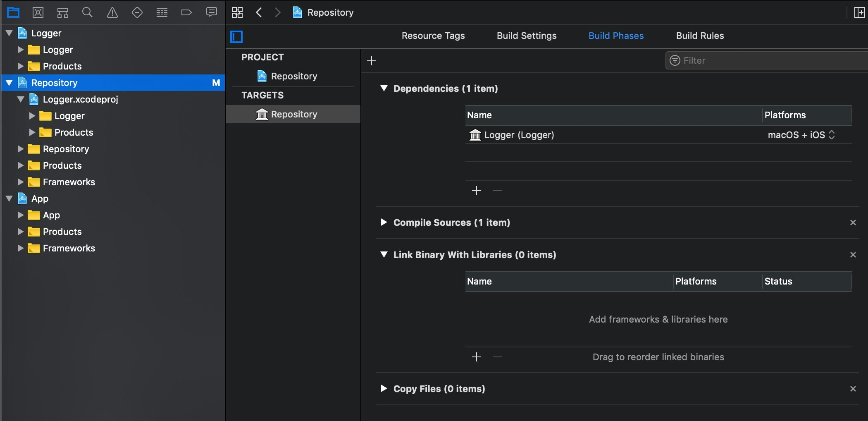
Task: Add a library to Link Binary With Libraries
Action: [477, 357]
